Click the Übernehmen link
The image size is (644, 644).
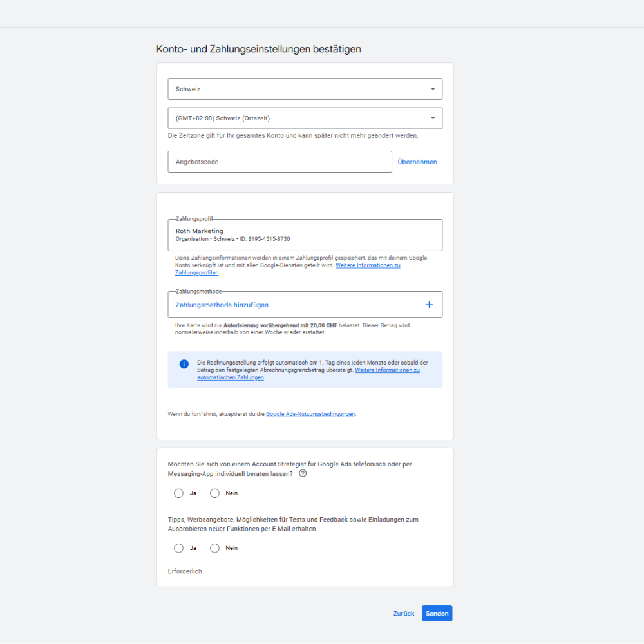417,162
